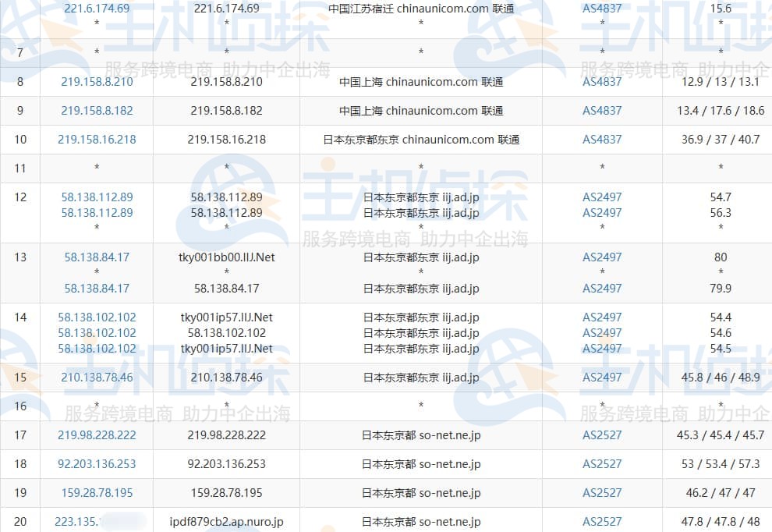Click the AS4837 link for hop 10
The height and width of the screenshot is (532, 772).
[x=601, y=139]
